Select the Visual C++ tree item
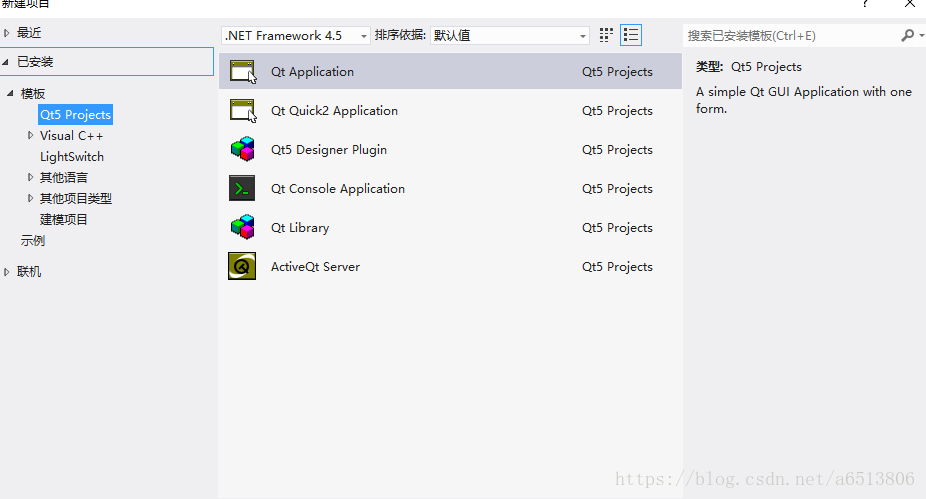This screenshot has height=499, width=926. (x=71, y=136)
